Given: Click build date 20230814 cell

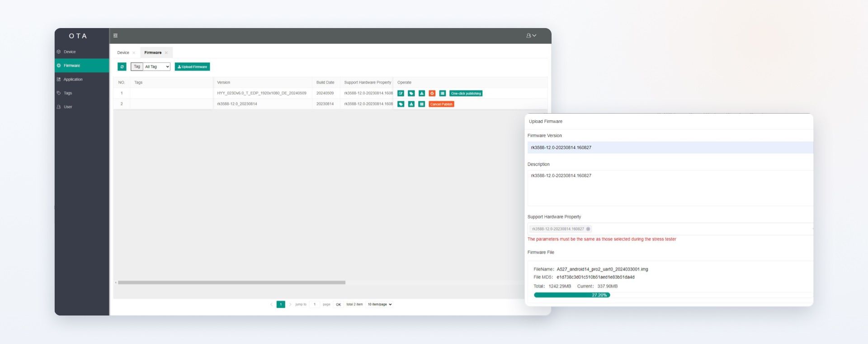Looking at the screenshot, I should pos(325,104).
